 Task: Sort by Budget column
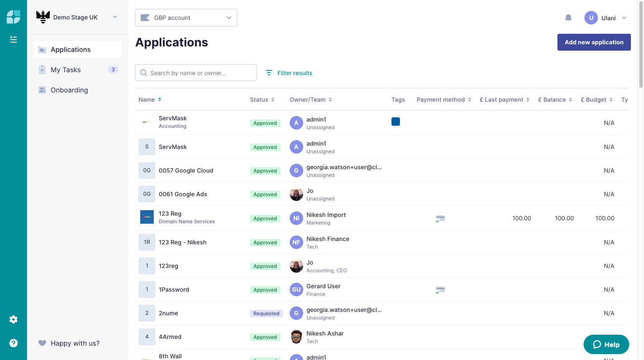(x=597, y=100)
